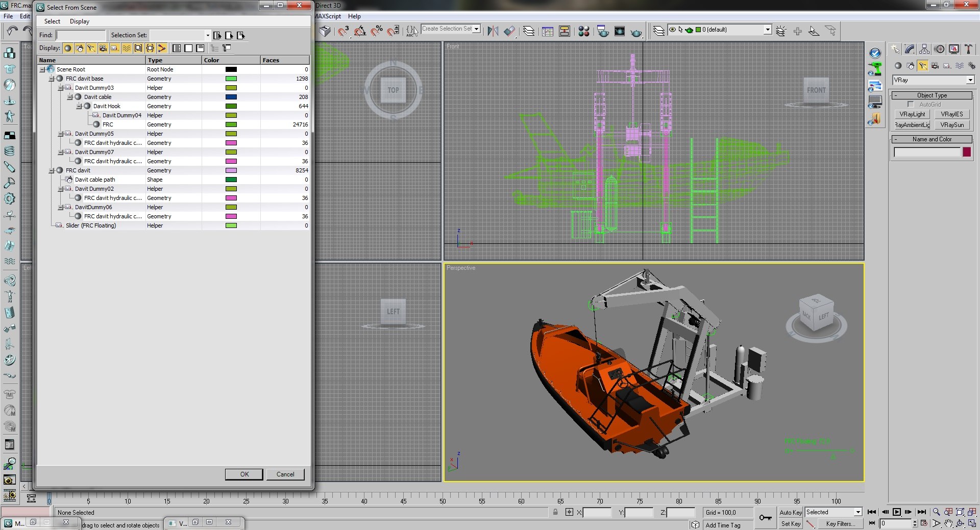Enable the AutoGrid checkbox
Screen dimensions: 980x530
(x=911, y=105)
